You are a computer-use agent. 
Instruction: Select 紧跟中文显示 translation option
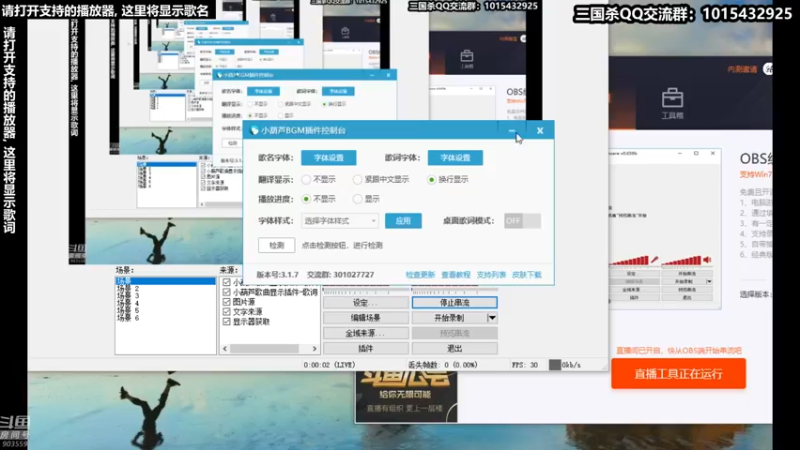(x=357, y=180)
